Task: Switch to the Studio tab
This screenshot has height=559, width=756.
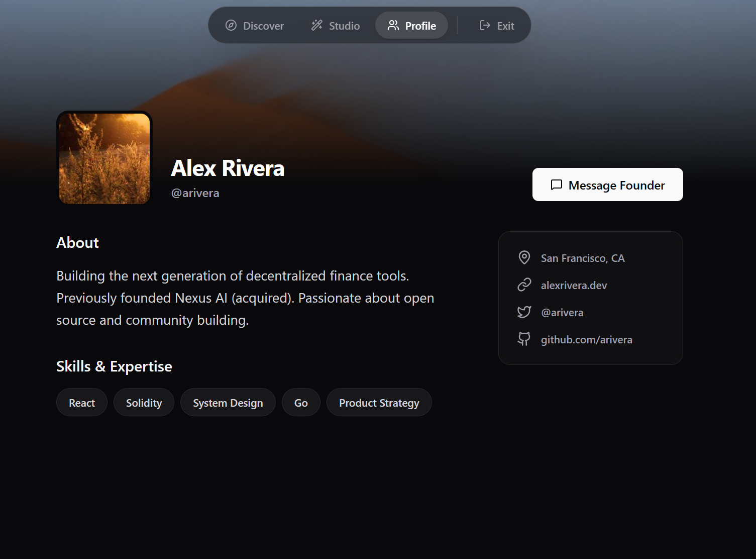Action: tap(336, 26)
